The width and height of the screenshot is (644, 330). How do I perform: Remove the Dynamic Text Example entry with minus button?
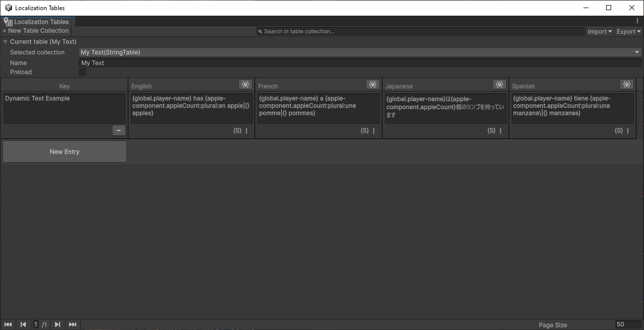[x=119, y=130]
